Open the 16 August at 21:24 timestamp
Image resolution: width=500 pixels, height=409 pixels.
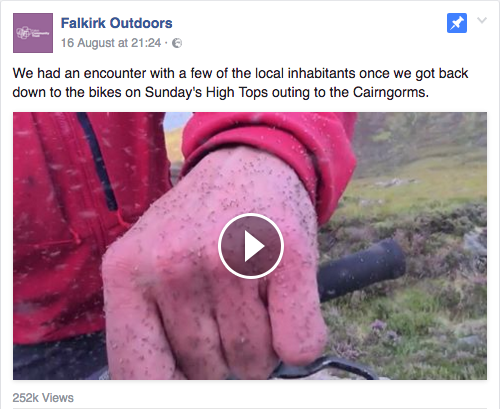(x=111, y=43)
